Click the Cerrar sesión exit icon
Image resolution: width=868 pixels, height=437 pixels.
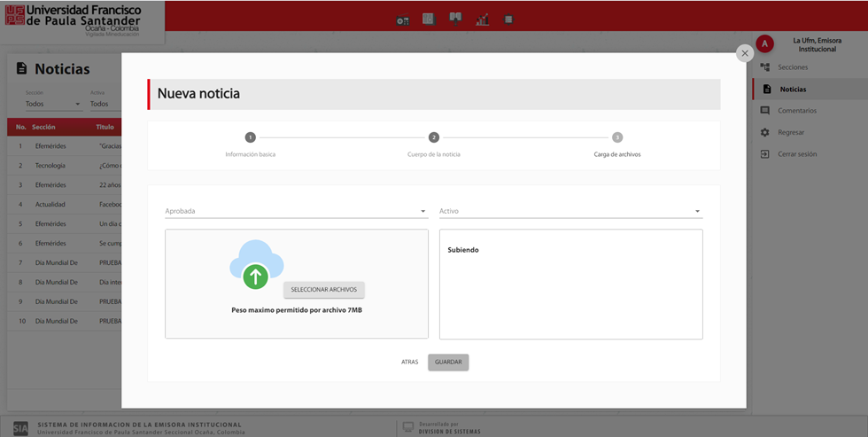pyautogui.click(x=765, y=154)
